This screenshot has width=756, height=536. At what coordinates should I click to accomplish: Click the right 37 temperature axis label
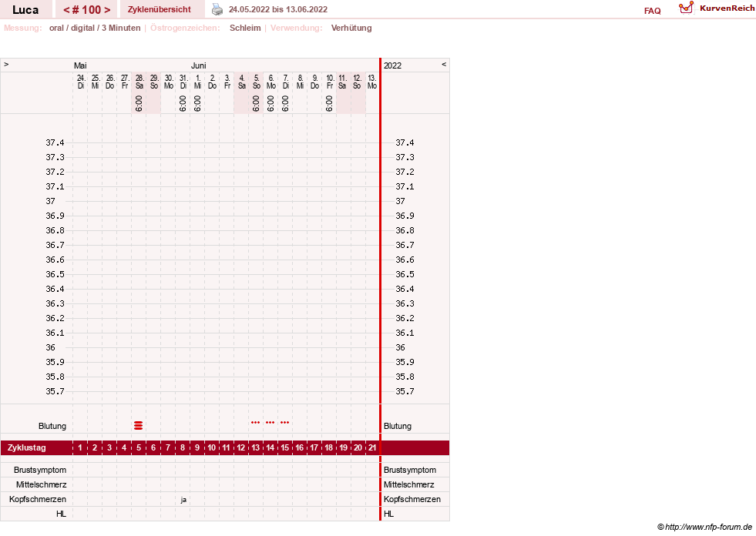[400, 201]
